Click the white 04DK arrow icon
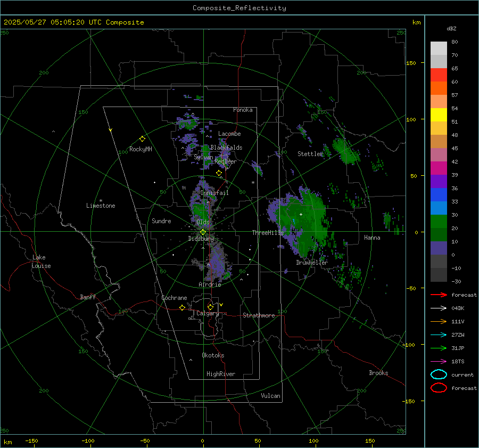The width and height of the screenshot is (479, 448). point(439,308)
